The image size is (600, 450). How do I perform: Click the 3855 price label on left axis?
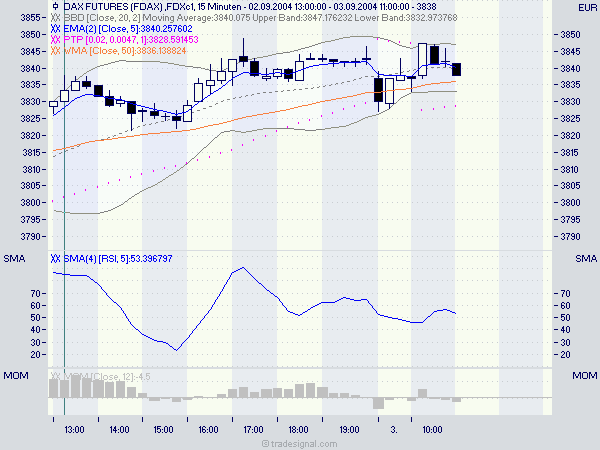(x=30, y=18)
